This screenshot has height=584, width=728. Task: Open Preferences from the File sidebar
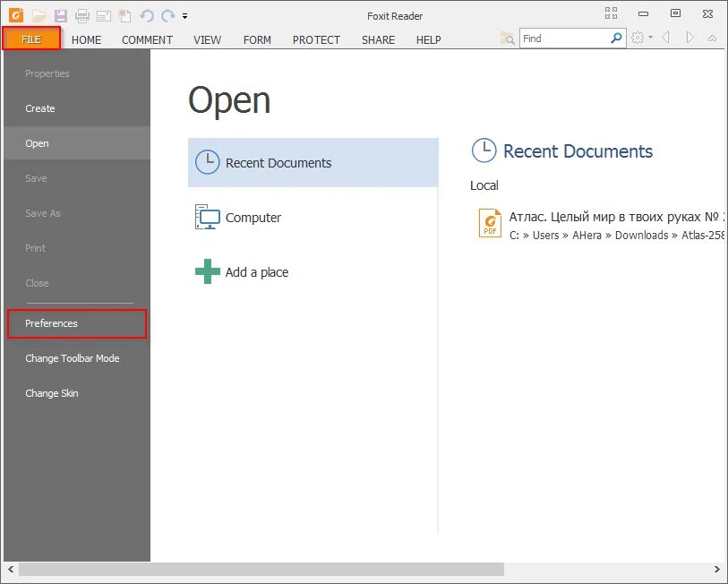tap(77, 323)
